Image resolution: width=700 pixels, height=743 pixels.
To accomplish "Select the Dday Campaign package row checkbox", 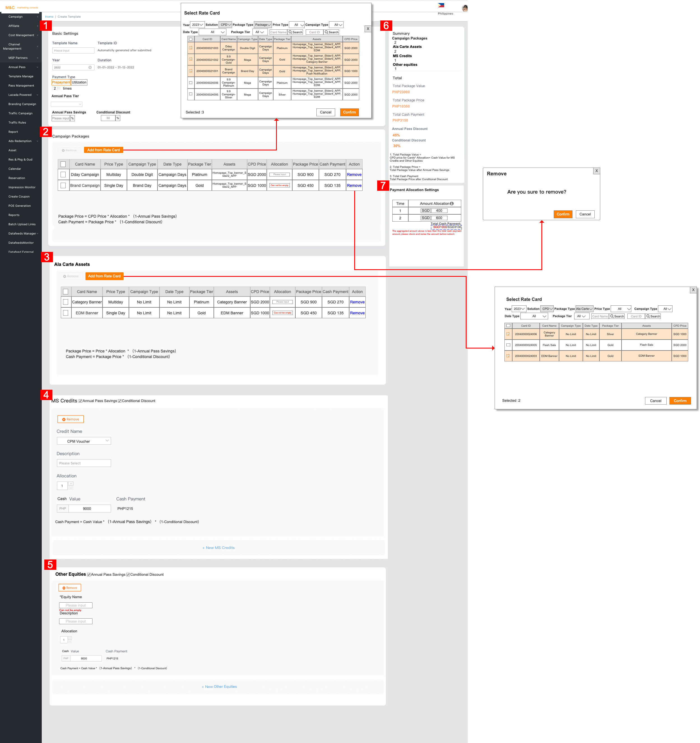I will 63,175.
